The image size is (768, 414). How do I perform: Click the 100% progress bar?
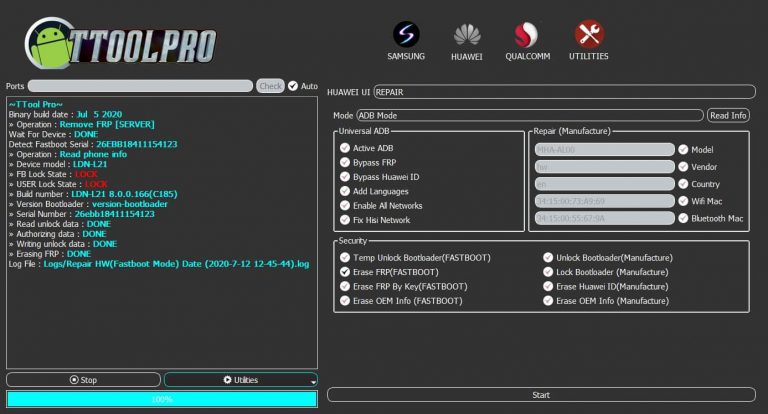pyautogui.click(x=162, y=399)
